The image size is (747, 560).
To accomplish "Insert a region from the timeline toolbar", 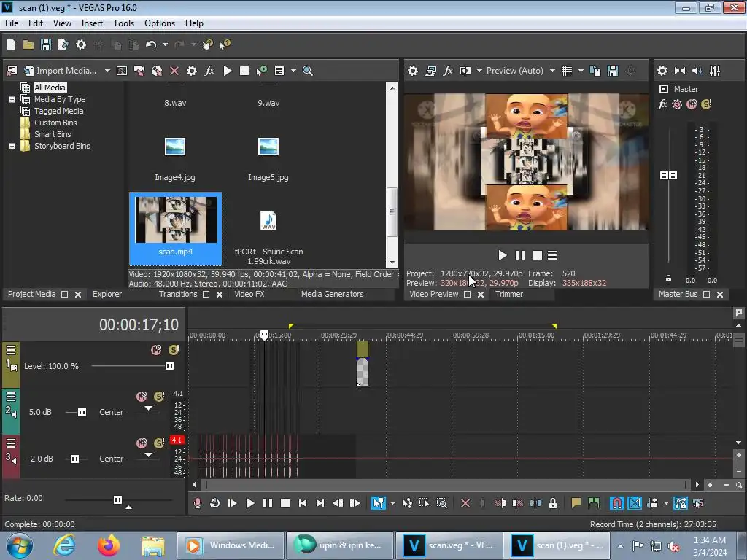I will pos(594,503).
